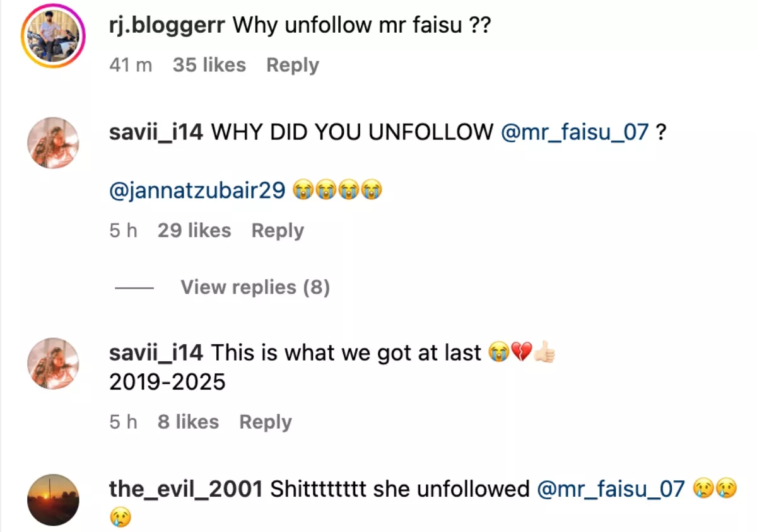Image resolution: width=757 pixels, height=532 pixels.
Task: Click savii_i14 username on WHY DID YOU UNFOLLOW comment
Action: click(156, 132)
